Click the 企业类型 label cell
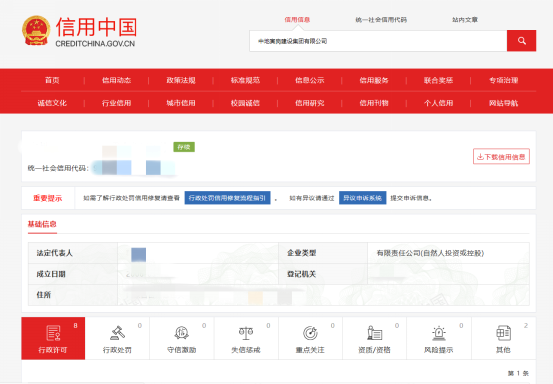 pyautogui.click(x=323, y=253)
